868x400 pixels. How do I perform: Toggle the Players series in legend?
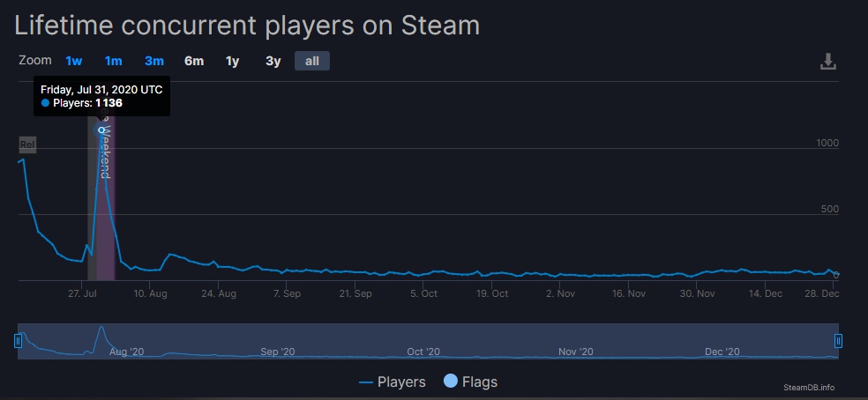click(393, 381)
